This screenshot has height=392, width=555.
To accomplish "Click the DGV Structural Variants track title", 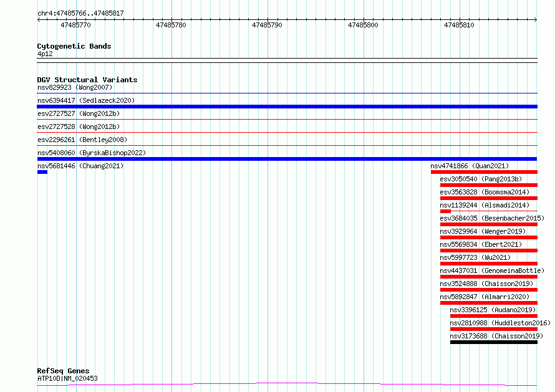I will (87, 80).
